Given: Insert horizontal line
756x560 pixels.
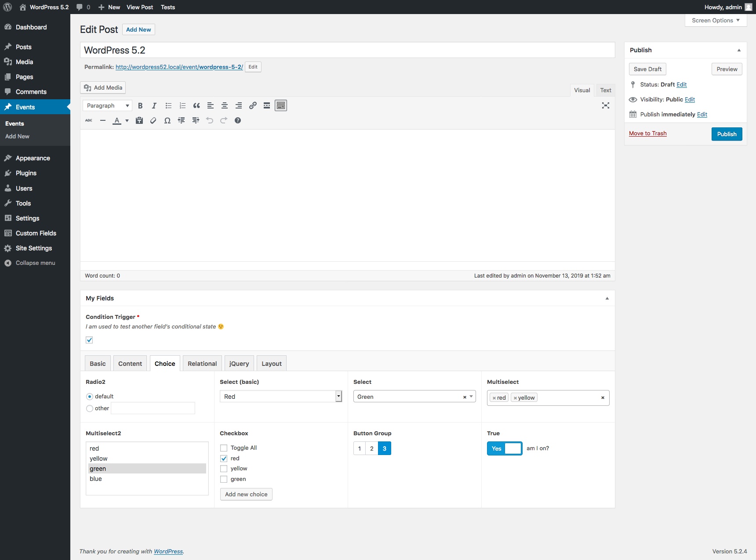Looking at the screenshot, I should point(103,120).
